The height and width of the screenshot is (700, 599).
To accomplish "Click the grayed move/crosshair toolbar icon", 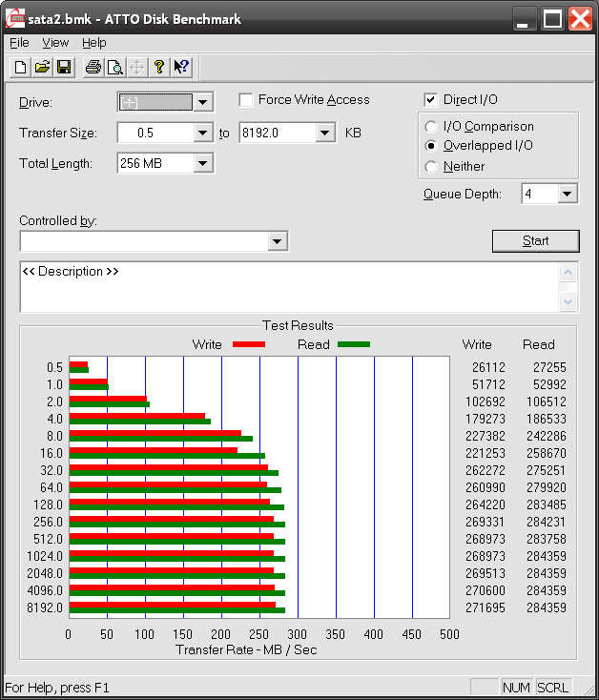I will pos(137,68).
